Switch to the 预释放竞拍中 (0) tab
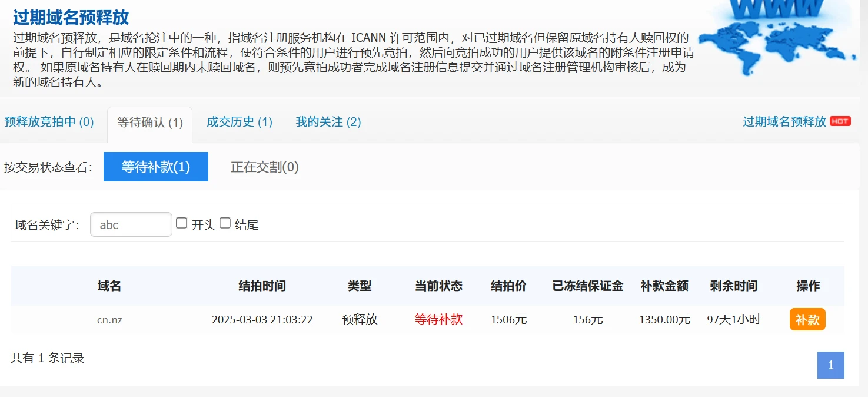 coord(49,122)
